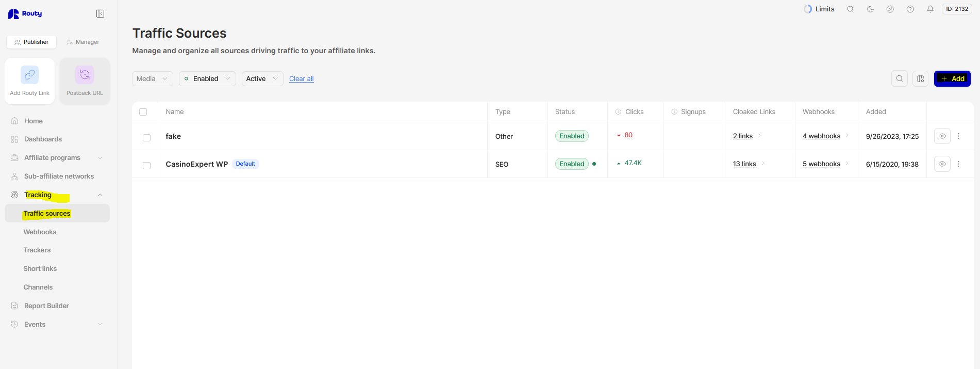Viewport: 980px width, 369px height.
Task: Click the Signups info icon
Action: click(x=674, y=112)
